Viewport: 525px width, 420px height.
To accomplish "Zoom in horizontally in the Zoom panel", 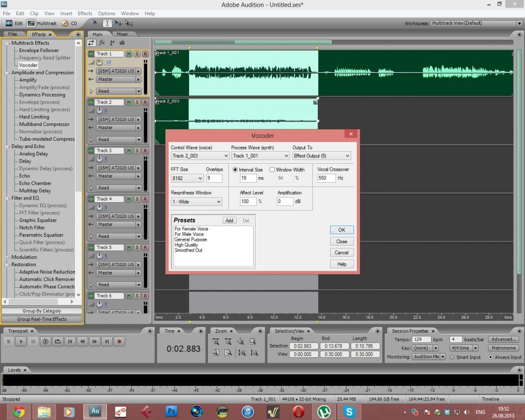I will point(216,341).
